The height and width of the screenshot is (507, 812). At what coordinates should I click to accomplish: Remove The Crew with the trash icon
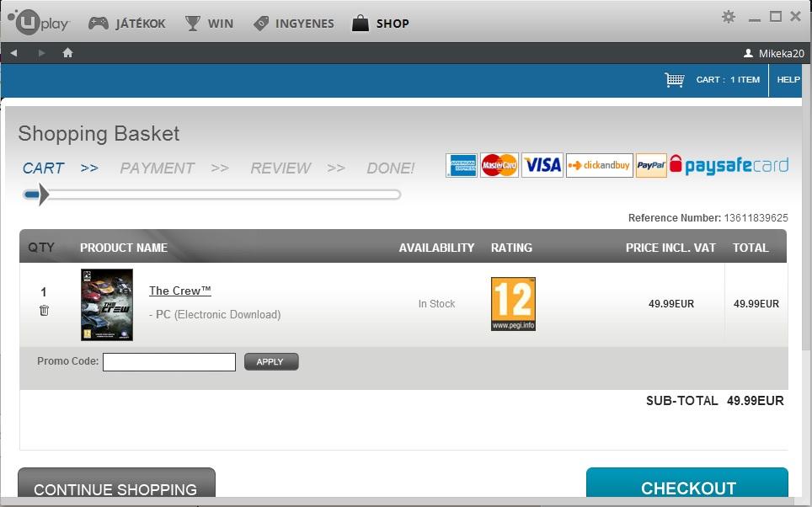click(44, 310)
